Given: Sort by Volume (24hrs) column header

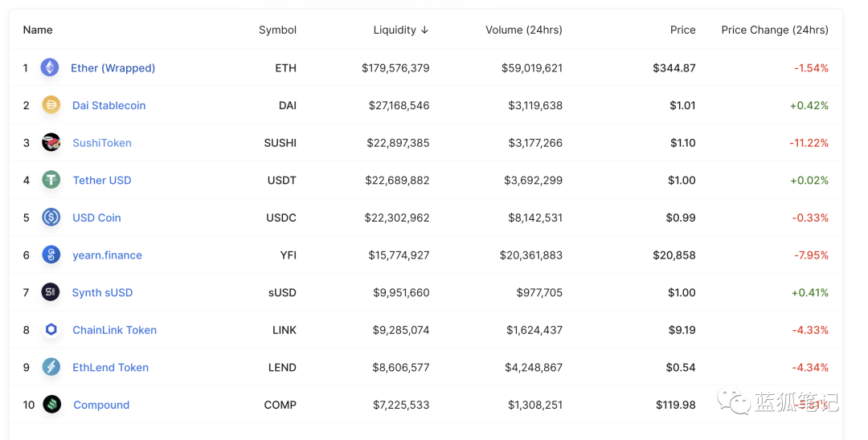Looking at the screenshot, I should pyautogui.click(x=524, y=30).
